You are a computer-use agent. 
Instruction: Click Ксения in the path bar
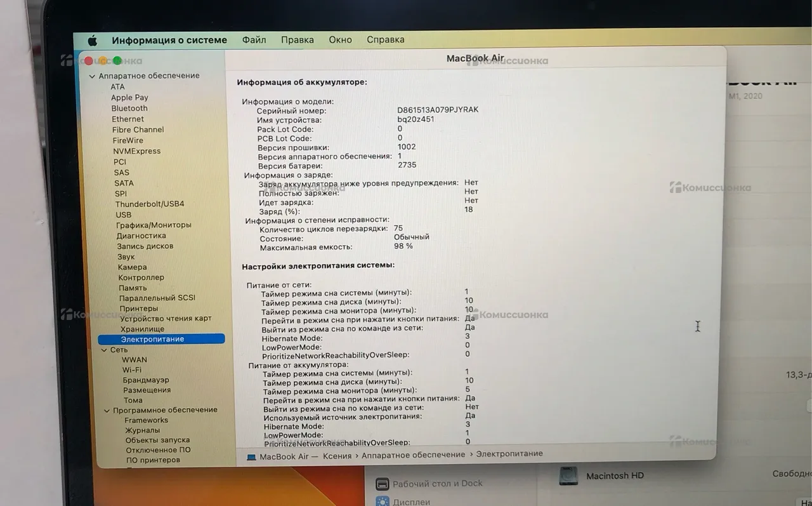[337, 456]
